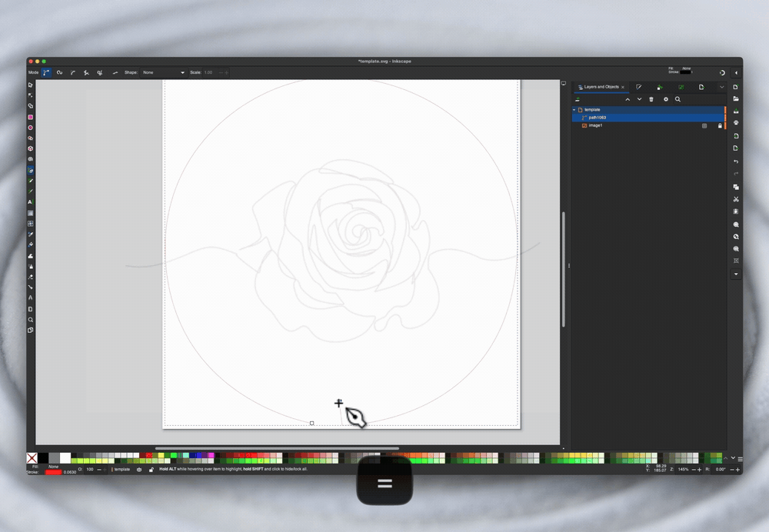Viewport: 769px width, 532px height.
Task: Select the Connector tool
Action: click(x=31, y=288)
